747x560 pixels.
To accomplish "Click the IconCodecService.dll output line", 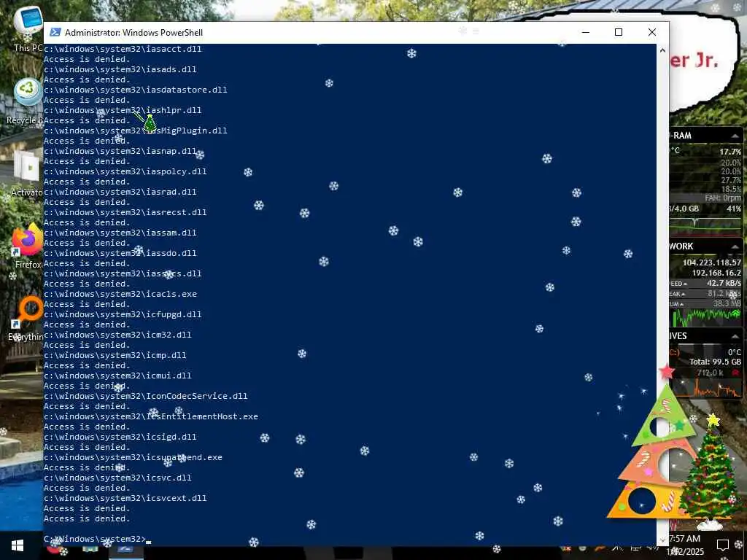I will [146, 397].
